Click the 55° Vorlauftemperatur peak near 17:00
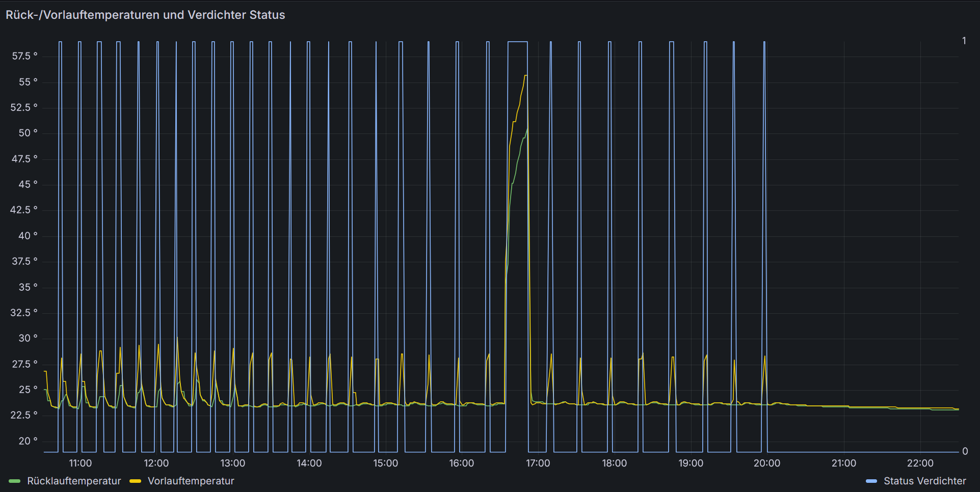Screen dimensions: 980x492 (526, 76)
